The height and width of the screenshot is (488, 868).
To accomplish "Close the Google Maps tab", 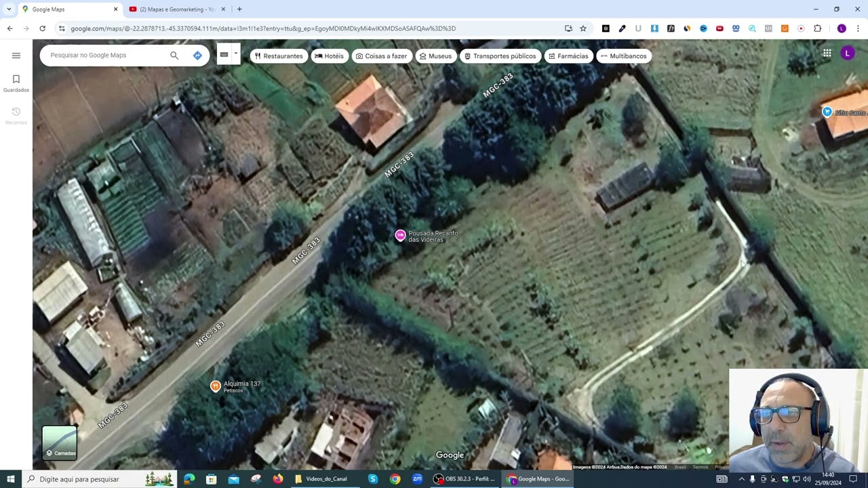I will point(115,9).
